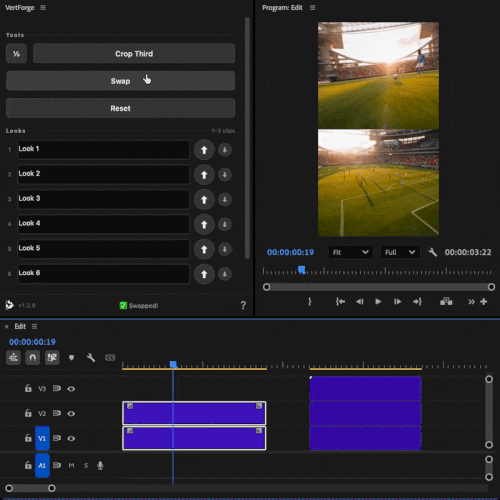Click the down arrow for Look 2
This screenshot has height=500, width=500.
225,175
